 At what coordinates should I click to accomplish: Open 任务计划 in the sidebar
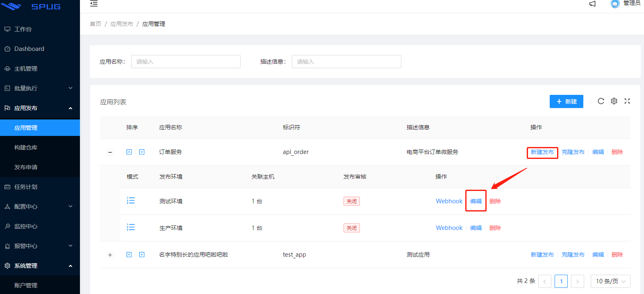click(x=40, y=187)
